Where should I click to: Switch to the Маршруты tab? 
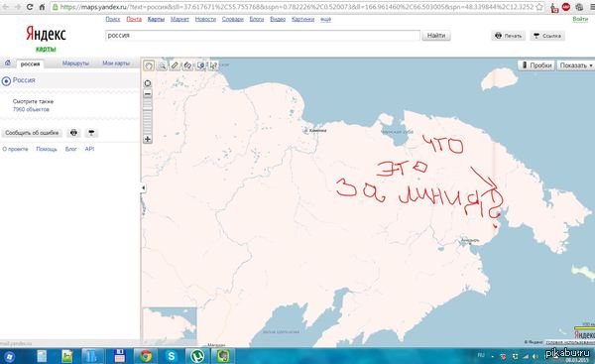click(x=75, y=63)
